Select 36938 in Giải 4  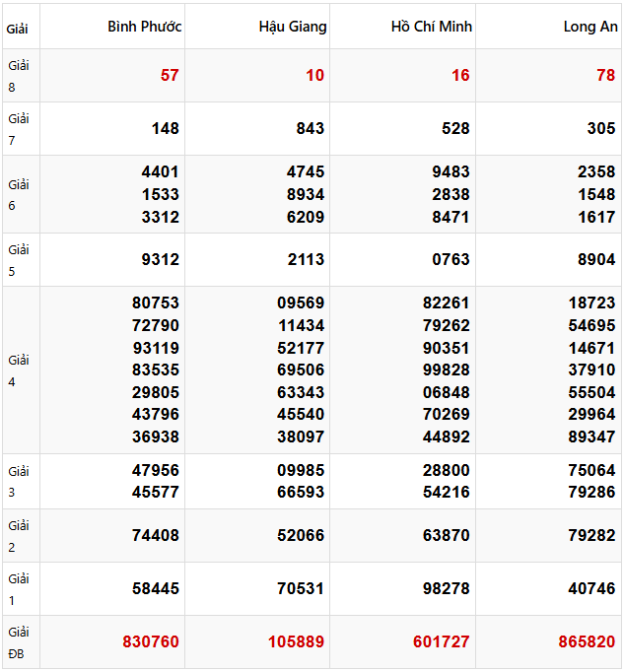(x=156, y=437)
